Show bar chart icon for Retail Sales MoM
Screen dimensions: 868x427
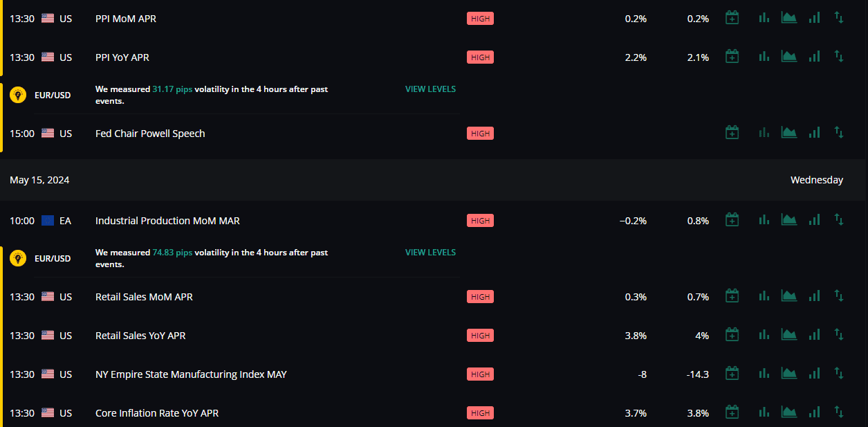tap(764, 296)
